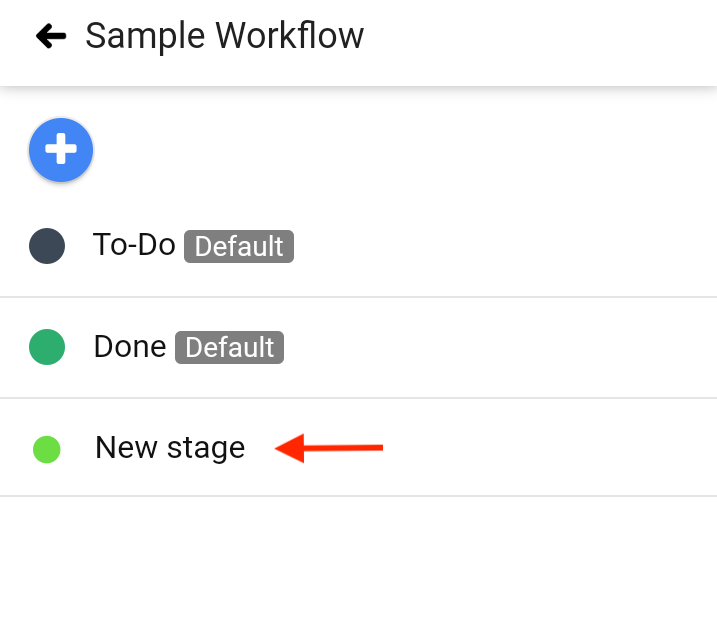
Task: Select the Done stage list row
Action: point(358,348)
